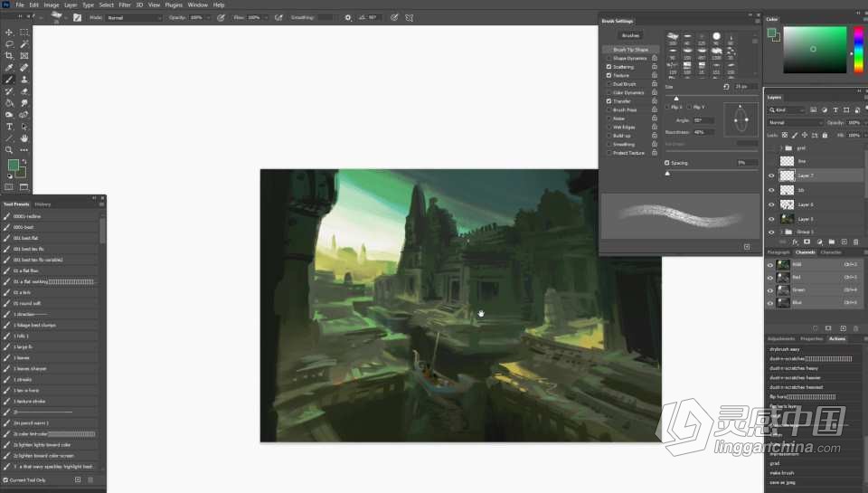Expand the grad layer group

[780, 148]
